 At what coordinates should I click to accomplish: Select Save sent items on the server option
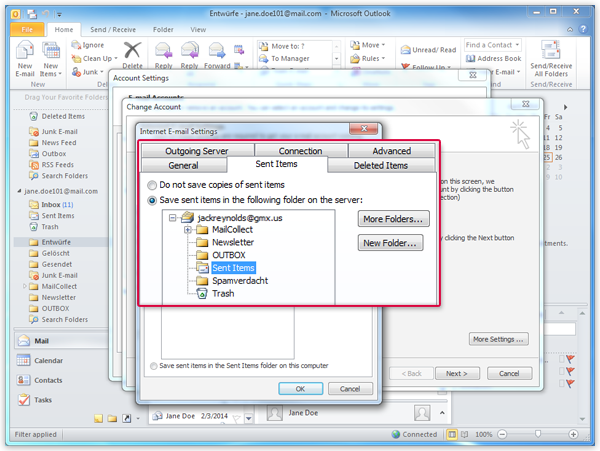[152, 200]
